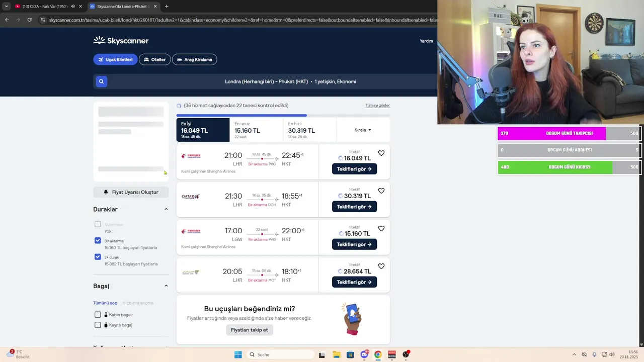Open Discord from taskbar

pyautogui.click(x=364, y=354)
